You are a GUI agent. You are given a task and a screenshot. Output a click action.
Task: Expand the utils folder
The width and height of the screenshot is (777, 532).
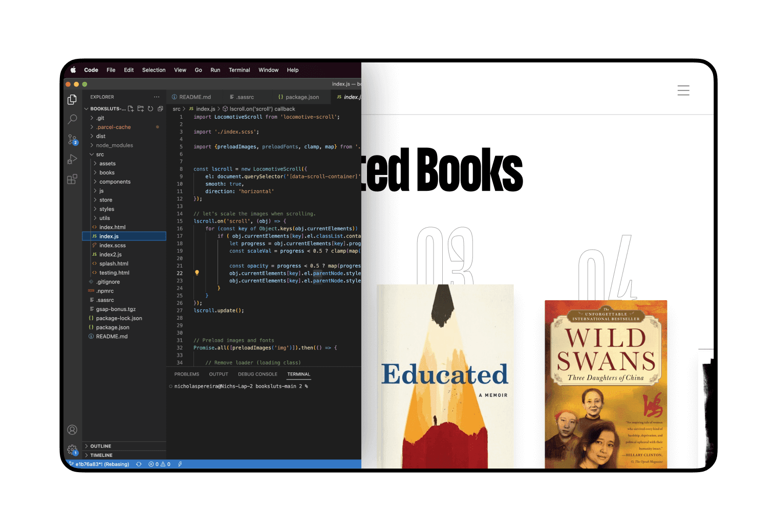point(124,218)
